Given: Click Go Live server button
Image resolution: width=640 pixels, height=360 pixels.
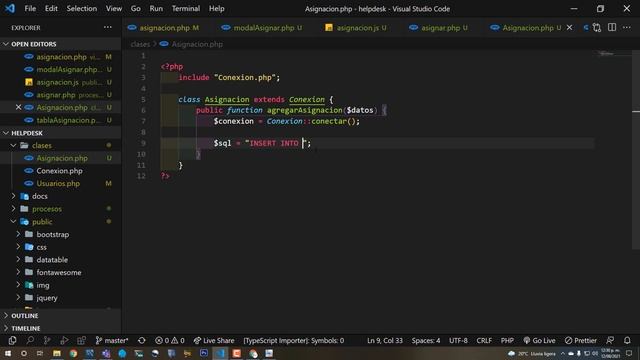Looking at the screenshot, I should 539,340.
